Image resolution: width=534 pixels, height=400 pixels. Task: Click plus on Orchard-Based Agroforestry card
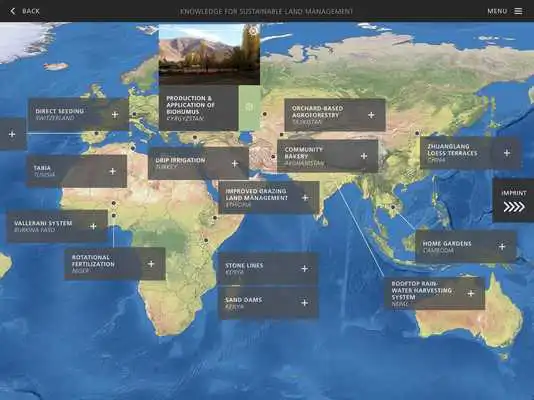[x=371, y=115]
